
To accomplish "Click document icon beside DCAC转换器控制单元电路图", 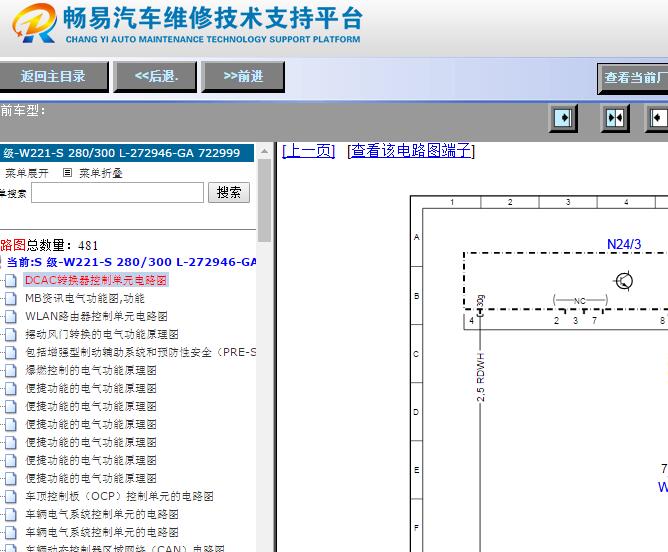I will click(11, 280).
